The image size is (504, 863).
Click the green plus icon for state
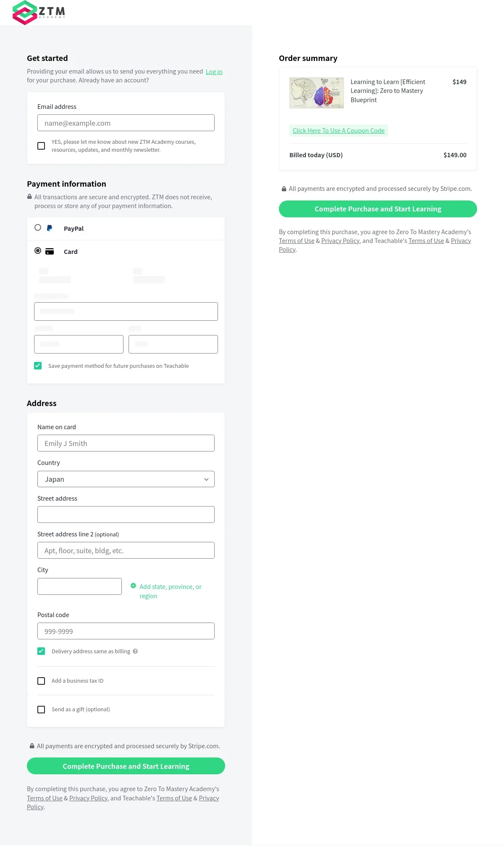click(133, 586)
